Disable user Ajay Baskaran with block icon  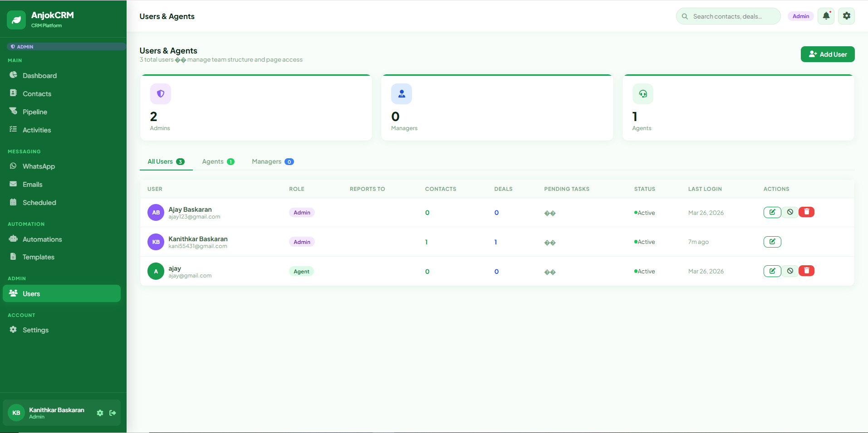[790, 212]
